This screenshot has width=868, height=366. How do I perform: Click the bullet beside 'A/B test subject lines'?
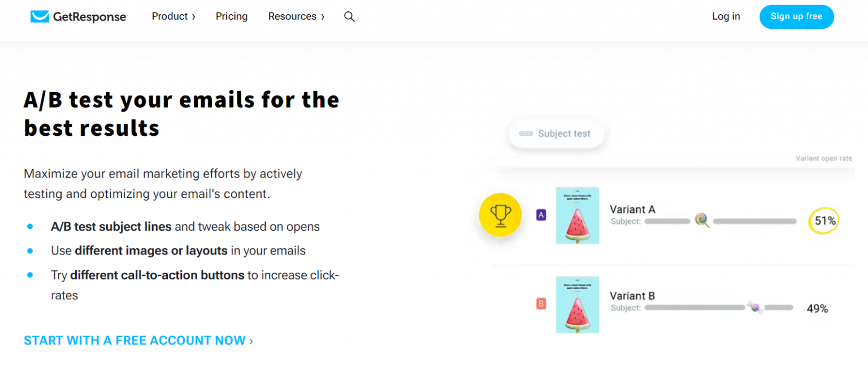coord(30,225)
